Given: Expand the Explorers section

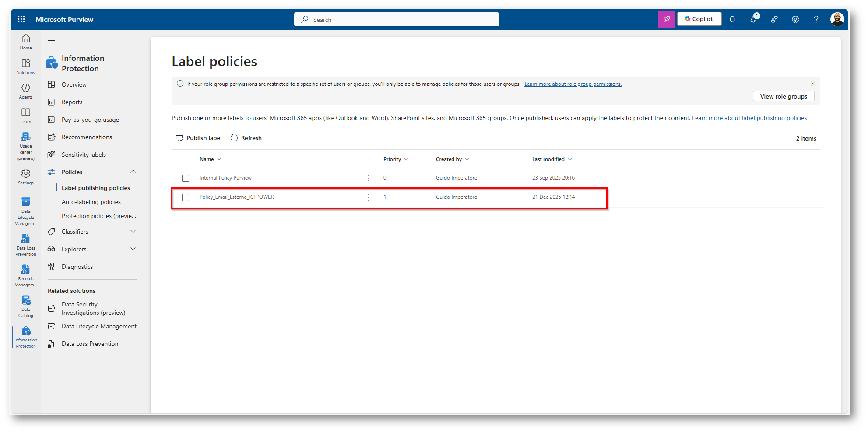Looking at the screenshot, I should click(x=133, y=249).
